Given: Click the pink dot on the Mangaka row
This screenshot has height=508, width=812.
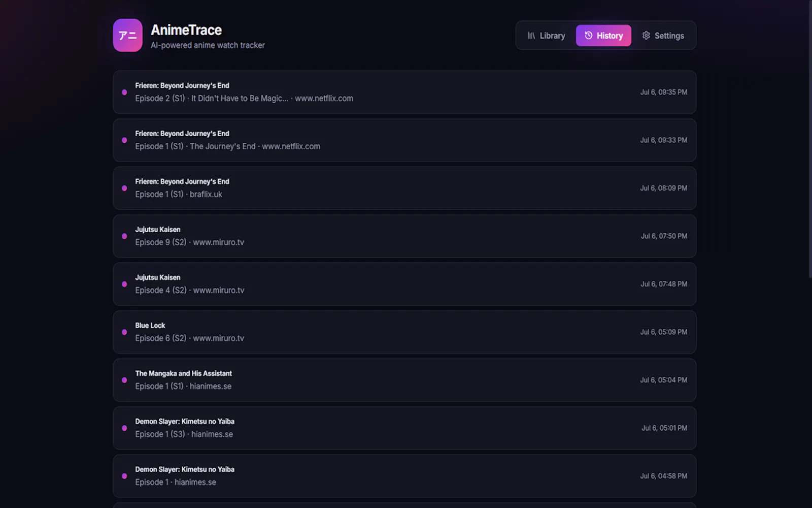Looking at the screenshot, I should pyautogui.click(x=124, y=380).
